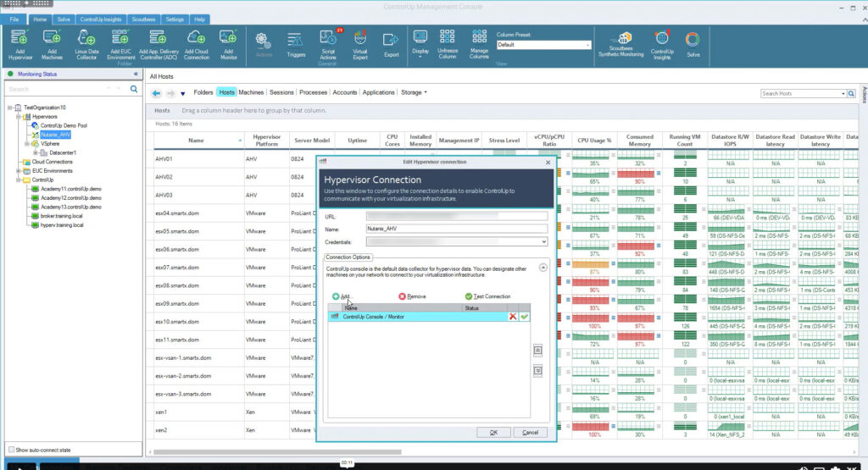
Task: Expand the Datacenter1 tree node
Action: [x=35, y=152]
